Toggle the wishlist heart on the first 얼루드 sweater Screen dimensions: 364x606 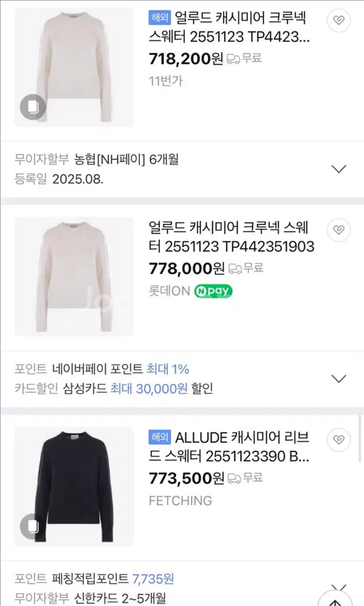[x=338, y=20]
